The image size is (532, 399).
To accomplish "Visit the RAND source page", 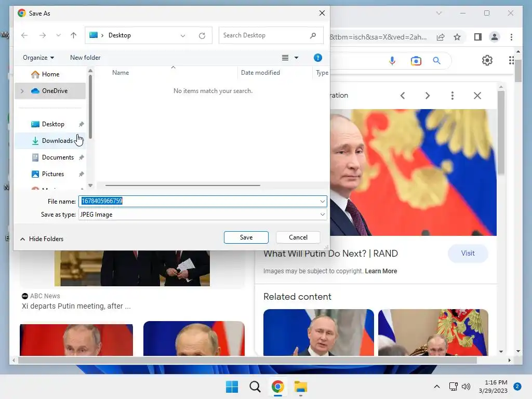I will pos(468,254).
